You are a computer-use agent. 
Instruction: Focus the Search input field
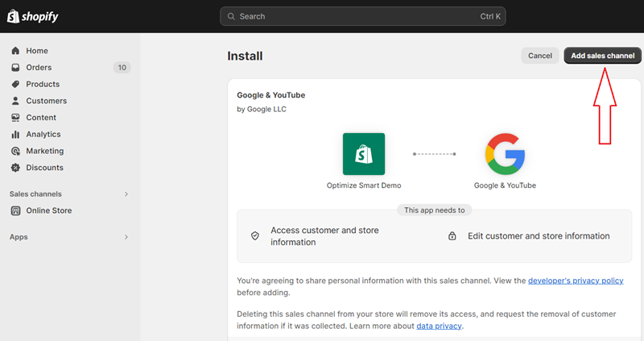tap(363, 16)
